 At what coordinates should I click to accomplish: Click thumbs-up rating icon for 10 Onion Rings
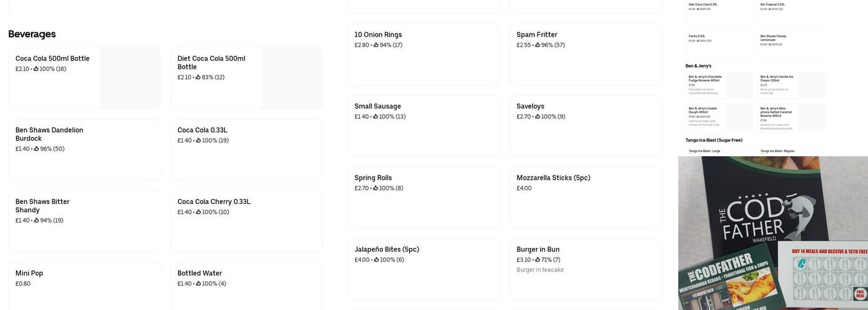376,45
